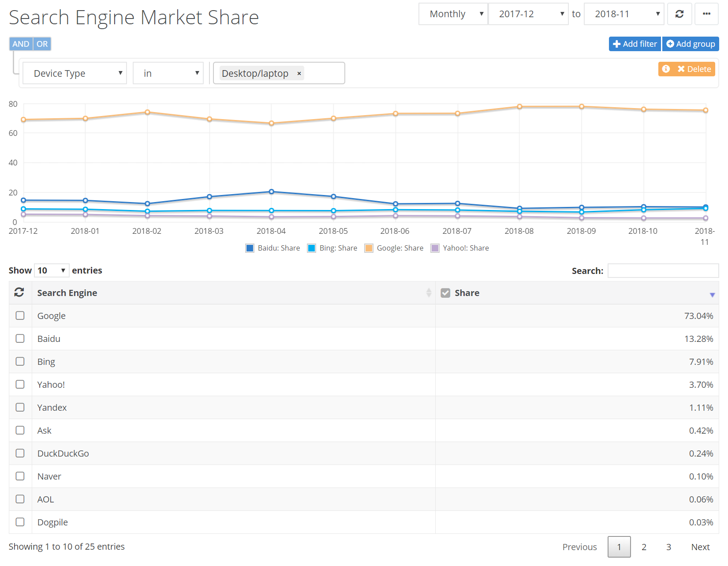Sort by Search Engine column arrows
Viewport: 728px width, 566px height.
(x=428, y=292)
